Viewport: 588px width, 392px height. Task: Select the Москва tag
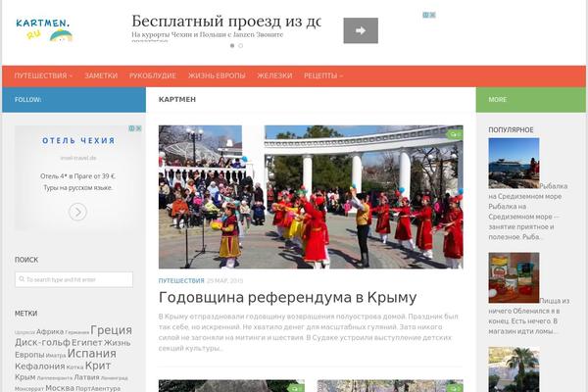tap(60, 388)
